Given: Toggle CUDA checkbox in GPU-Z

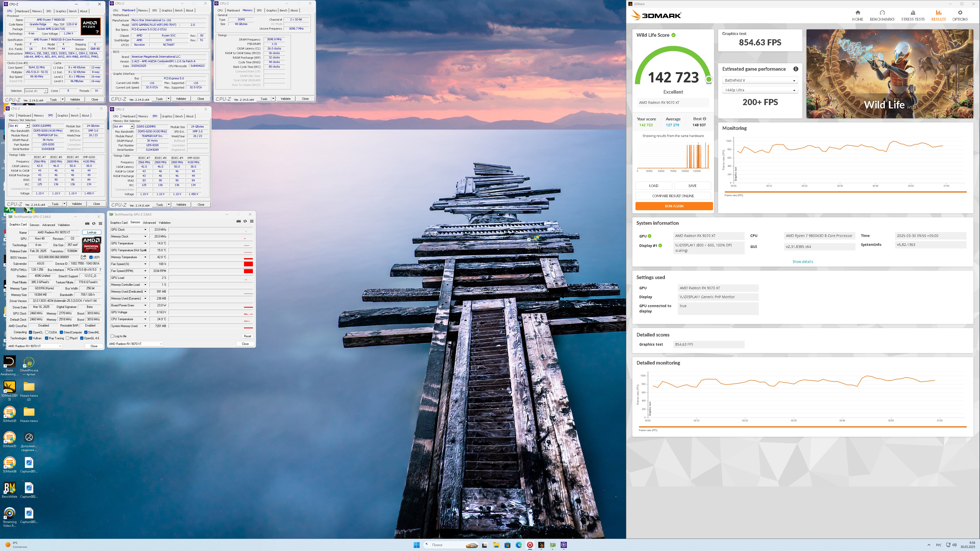Looking at the screenshot, I should pos(47,332).
